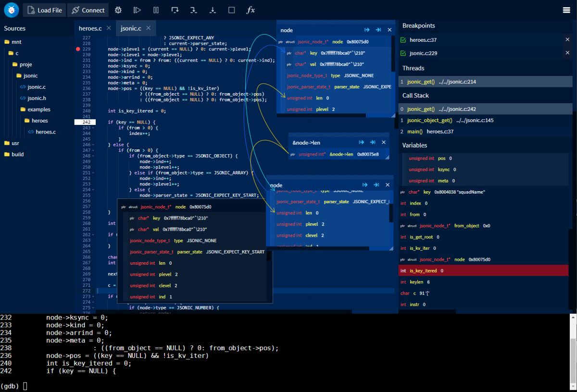Uncheck the jsonic.c:229 breakpoint
The image size is (577, 392).
click(403, 53)
